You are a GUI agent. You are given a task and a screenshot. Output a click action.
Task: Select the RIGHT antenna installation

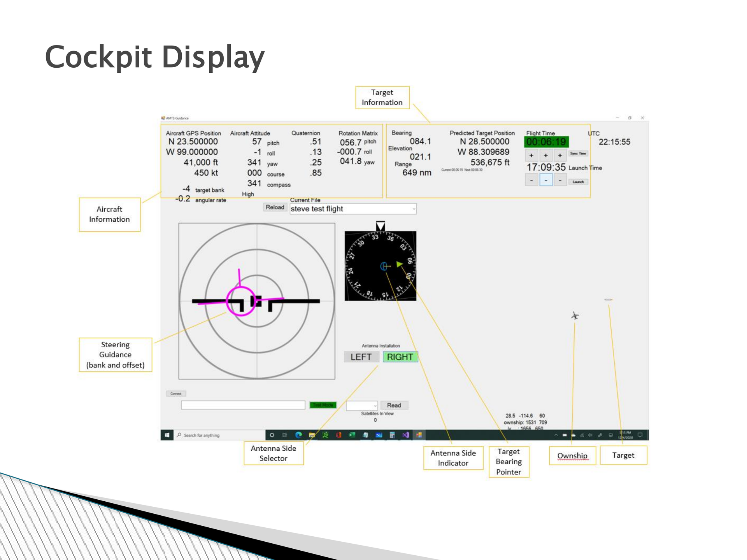pyautogui.click(x=400, y=357)
